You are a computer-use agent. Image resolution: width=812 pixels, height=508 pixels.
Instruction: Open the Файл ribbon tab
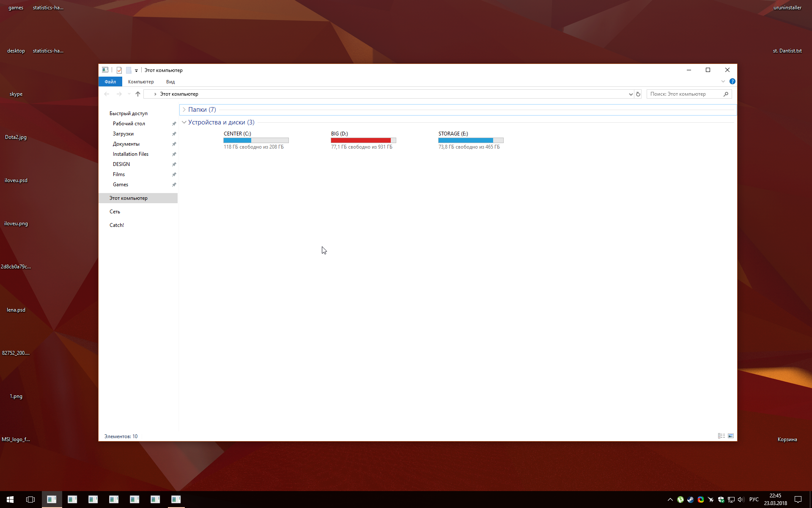point(110,82)
